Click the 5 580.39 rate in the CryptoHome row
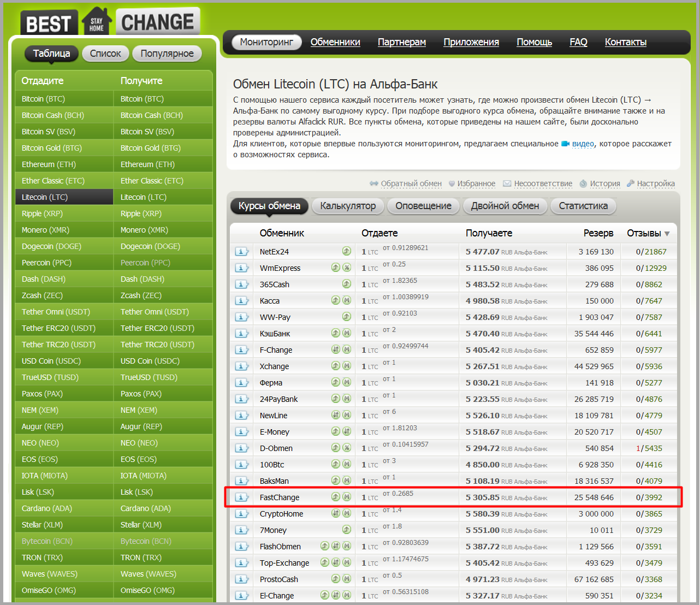This screenshot has height=605, width=700. coord(483,514)
